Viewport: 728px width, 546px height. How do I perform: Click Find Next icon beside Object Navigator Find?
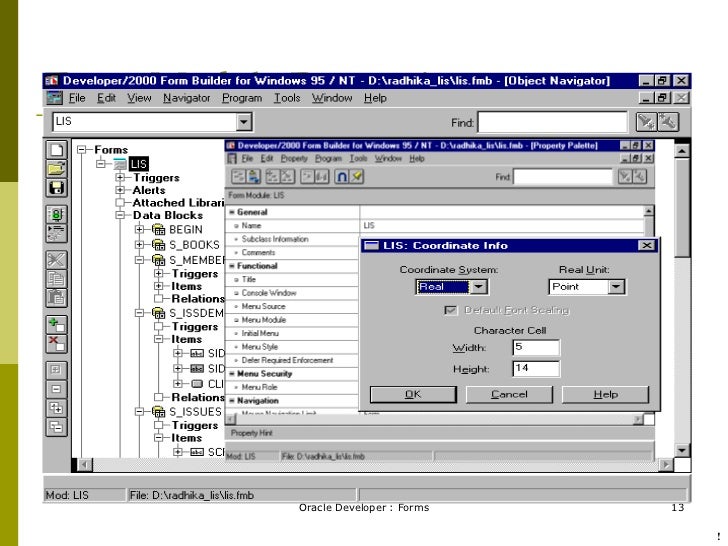click(646, 122)
